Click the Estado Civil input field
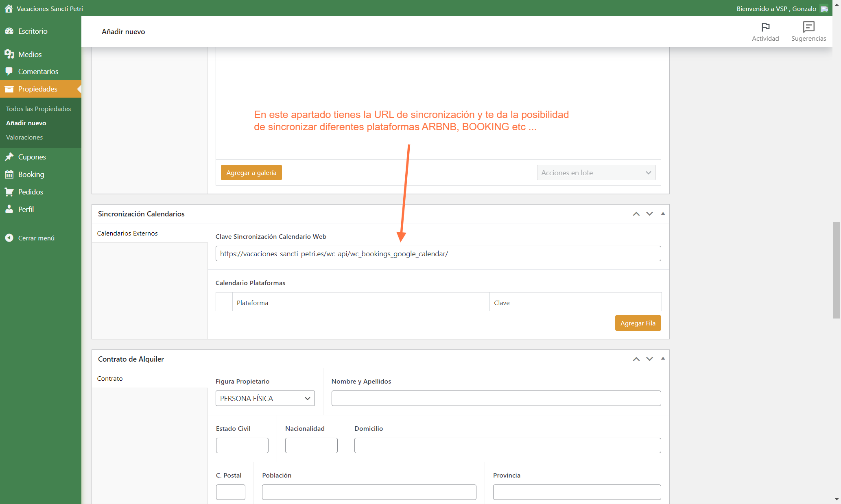This screenshot has height=504, width=841. [x=242, y=445]
